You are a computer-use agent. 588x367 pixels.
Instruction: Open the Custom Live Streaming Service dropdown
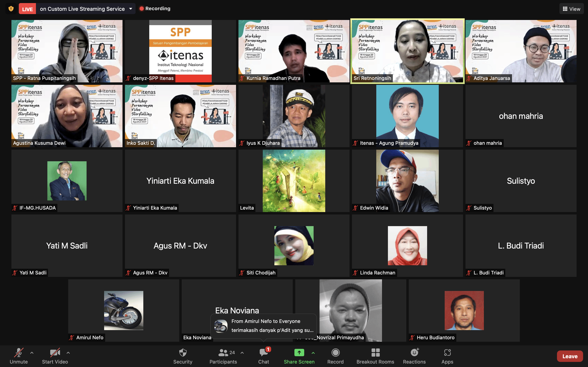[131, 9]
